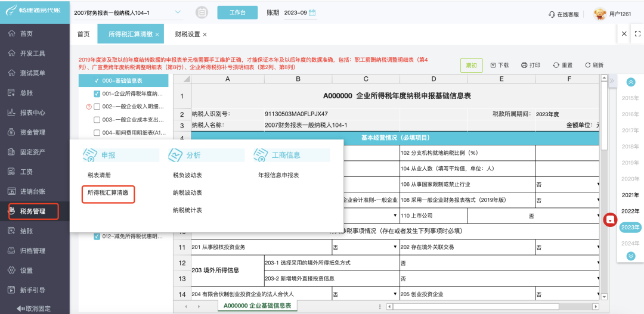The image size is (644, 314).
Task: Select the A000000 企业基础信息表 sheet tab
Action: tap(257, 306)
